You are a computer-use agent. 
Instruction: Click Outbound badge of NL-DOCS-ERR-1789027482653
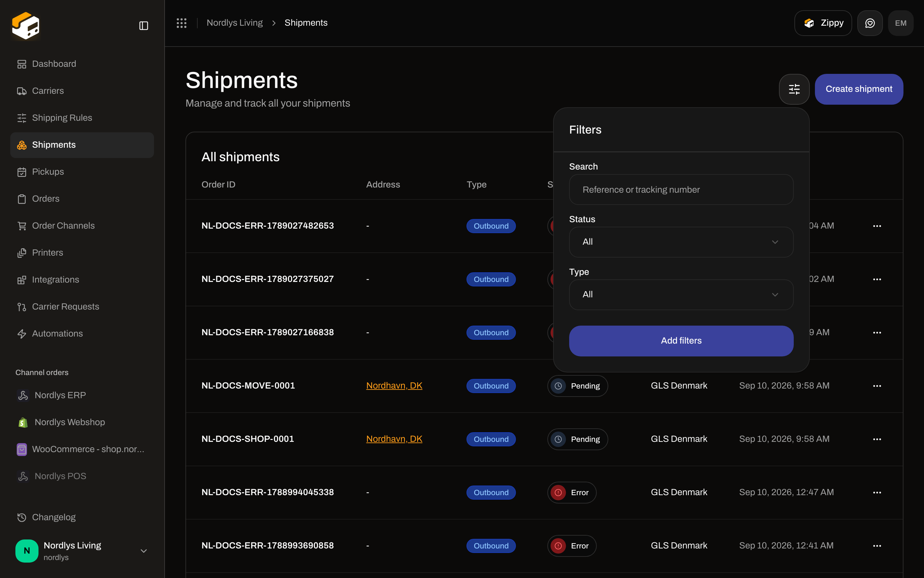pos(491,226)
